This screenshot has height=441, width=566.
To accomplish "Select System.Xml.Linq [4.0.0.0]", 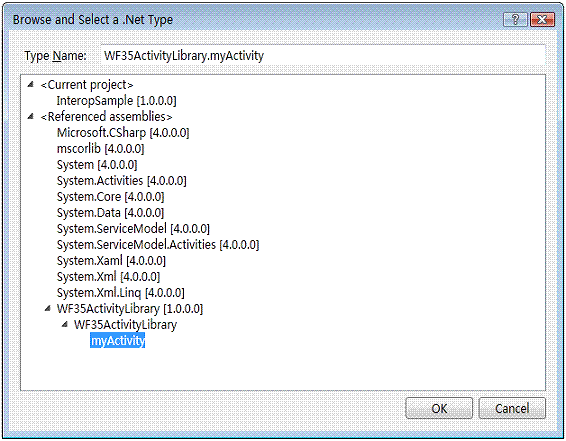I will point(121,293).
